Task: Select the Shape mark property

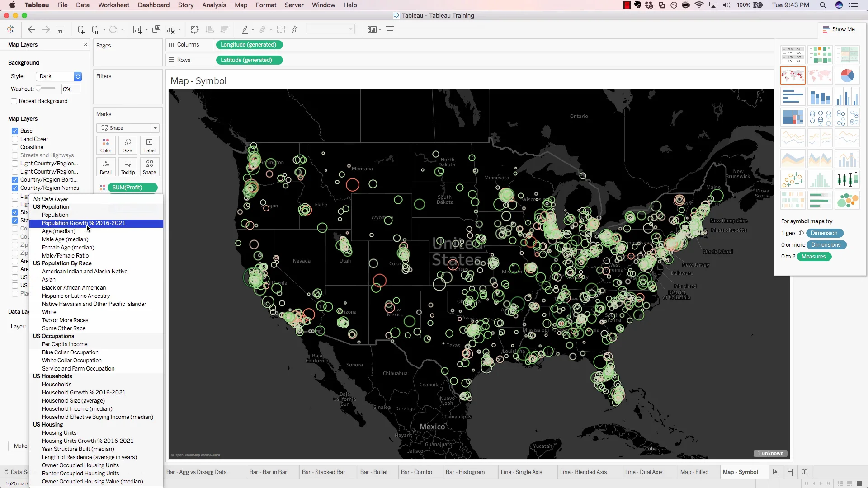Action: coord(150,167)
